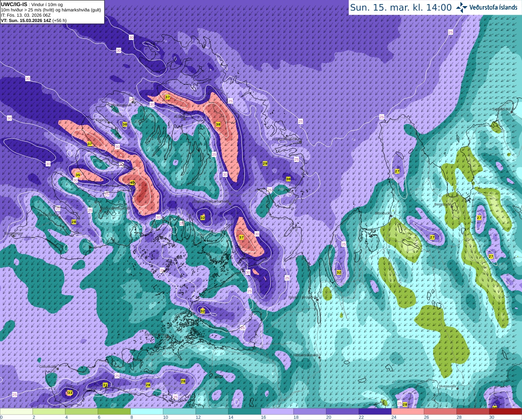Pick the pink 24–26 legend swatch
Viewport: 522px width, 420px height.
pos(408,411)
